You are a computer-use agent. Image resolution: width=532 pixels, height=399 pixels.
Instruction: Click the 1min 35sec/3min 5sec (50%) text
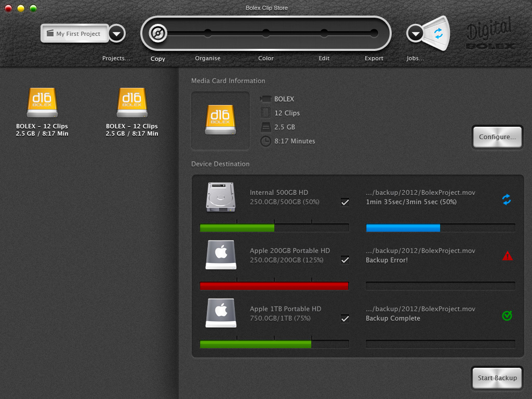point(411,202)
